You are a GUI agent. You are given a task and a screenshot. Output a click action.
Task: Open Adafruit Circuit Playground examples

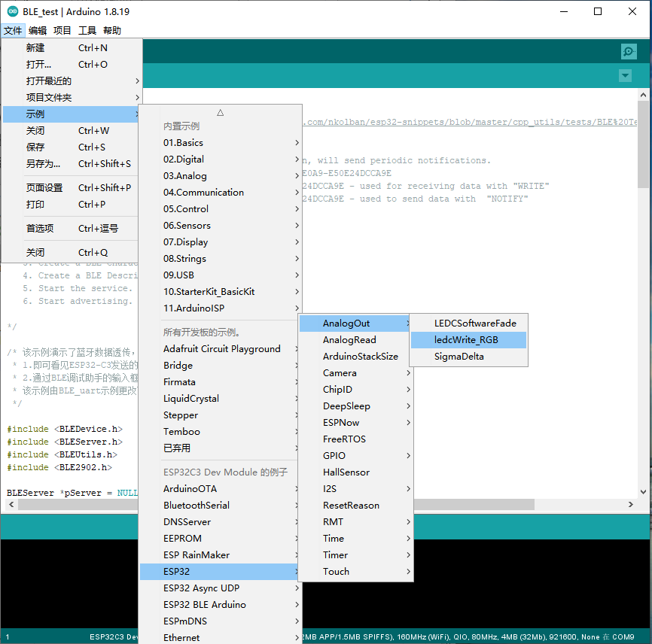click(x=220, y=349)
